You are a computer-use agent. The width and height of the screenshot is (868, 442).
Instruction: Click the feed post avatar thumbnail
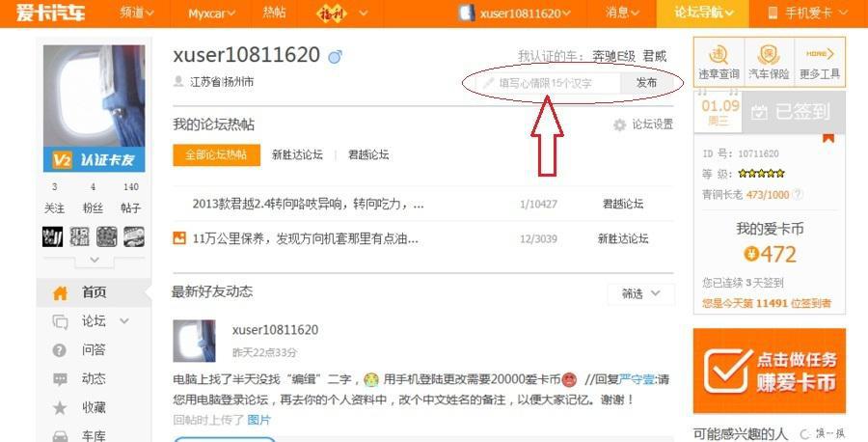click(x=194, y=341)
